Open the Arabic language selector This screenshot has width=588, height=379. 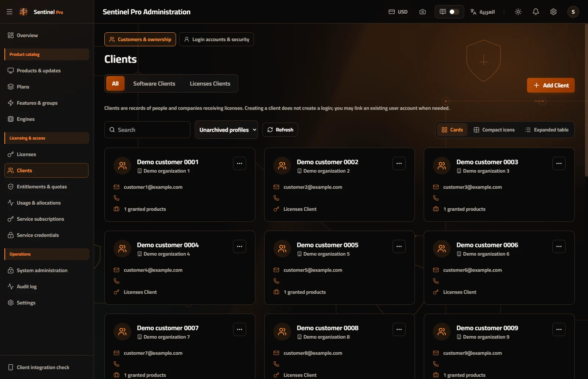point(483,12)
